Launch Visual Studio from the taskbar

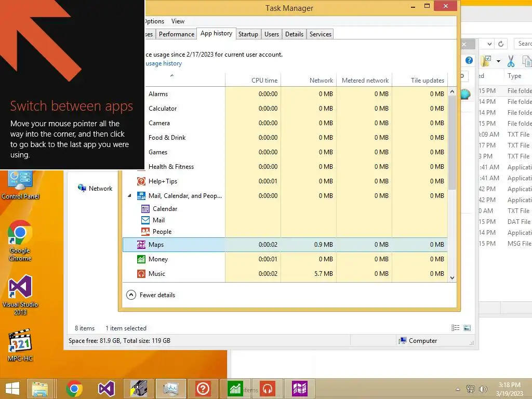coord(106,389)
